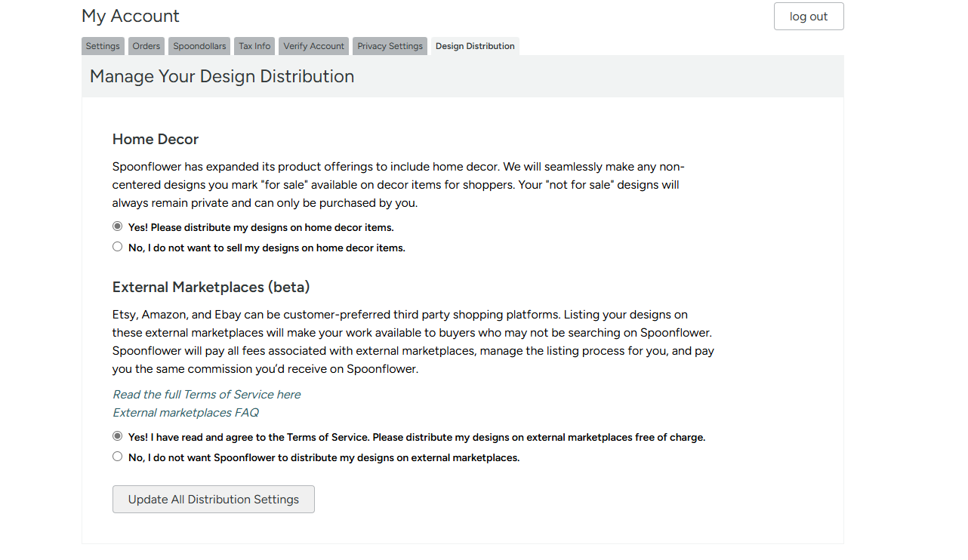Select the Verify Account tab
Viewport: 968px width, 560px height.
tap(313, 46)
